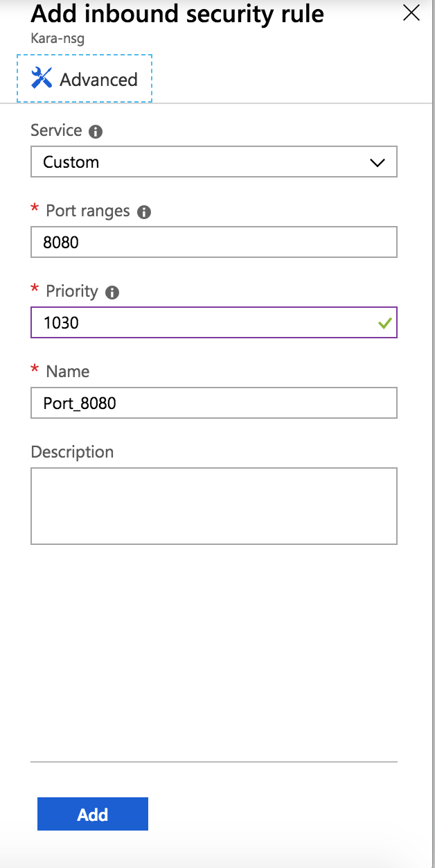Image resolution: width=435 pixels, height=868 pixels.
Task: Click the Name field showing Port_8080
Action: coord(213,403)
